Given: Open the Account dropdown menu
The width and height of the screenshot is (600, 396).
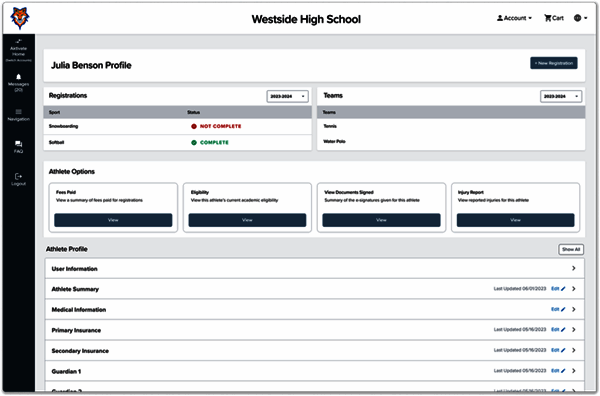Looking at the screenshot, I should coord(514,18).
